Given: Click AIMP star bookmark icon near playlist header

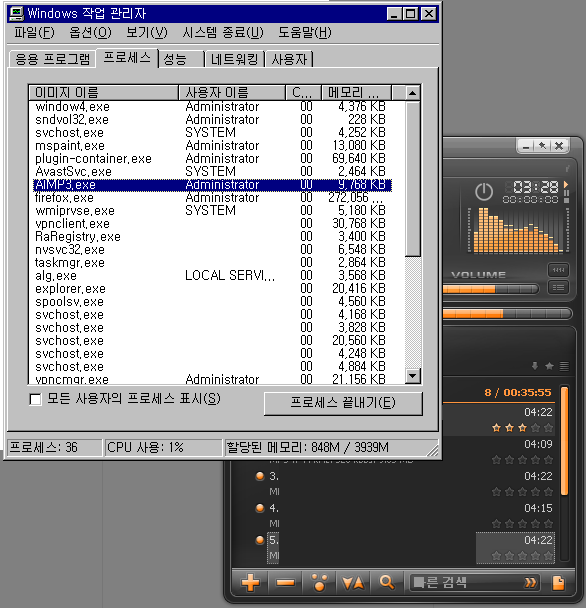Looking at the screenshot, I should [x=549, y=366].
